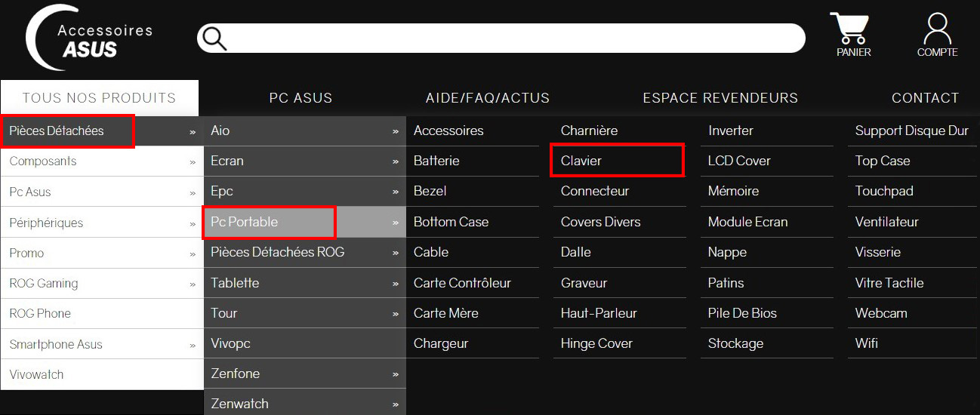Expand the Périphériques submenu arrow
Screen dimensions: 980x415
193,223
